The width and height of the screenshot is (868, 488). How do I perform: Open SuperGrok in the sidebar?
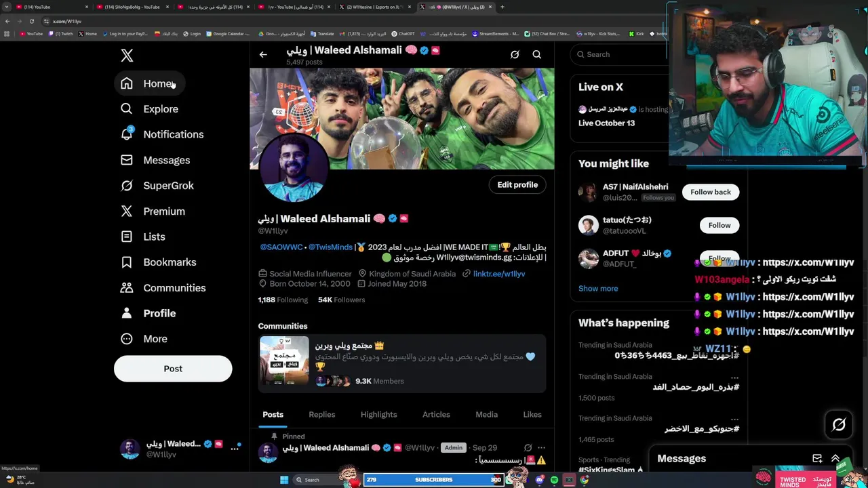pos(157,185)
